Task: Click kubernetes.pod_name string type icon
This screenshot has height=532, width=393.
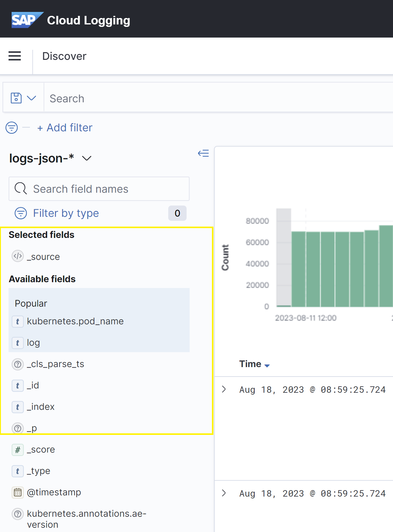Action: (18, 321)
